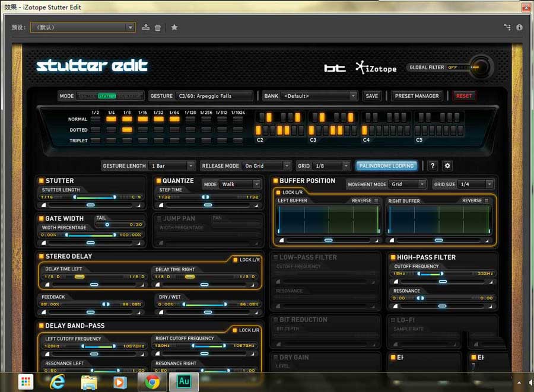The image size is (534, 392).
Task: Open the Release Mode dropdown
Action: (x=267, y=166)
